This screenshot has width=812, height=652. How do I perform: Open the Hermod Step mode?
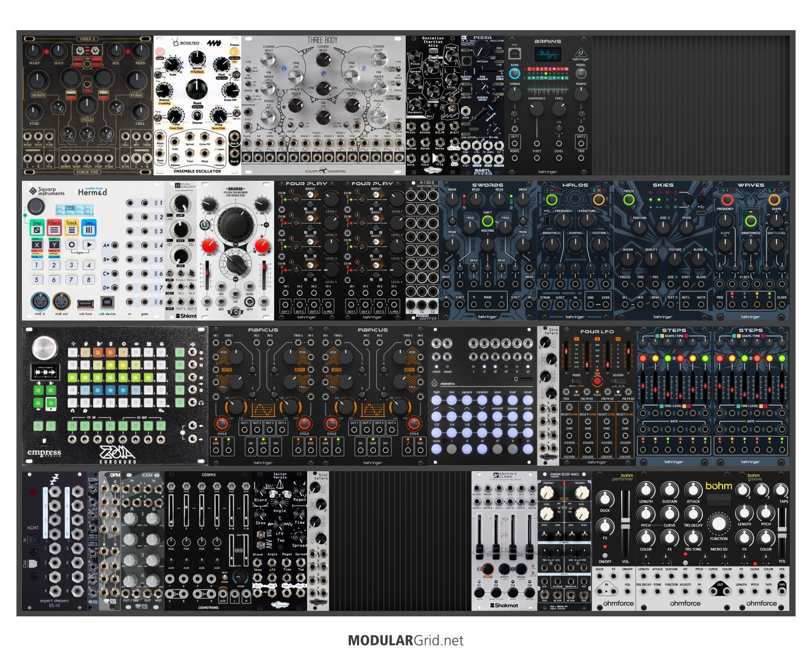(x=37, y=227)
